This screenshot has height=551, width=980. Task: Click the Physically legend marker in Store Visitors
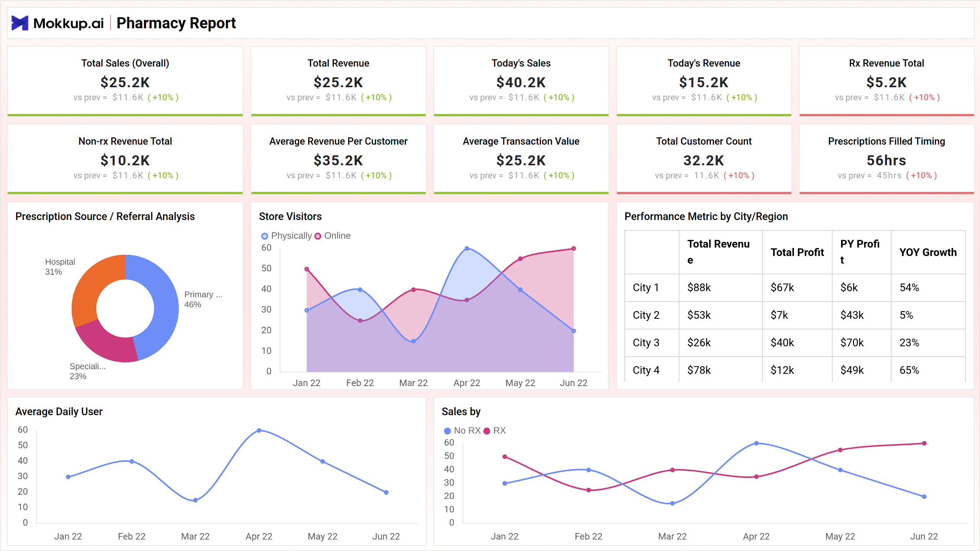(x=265, y=236)
